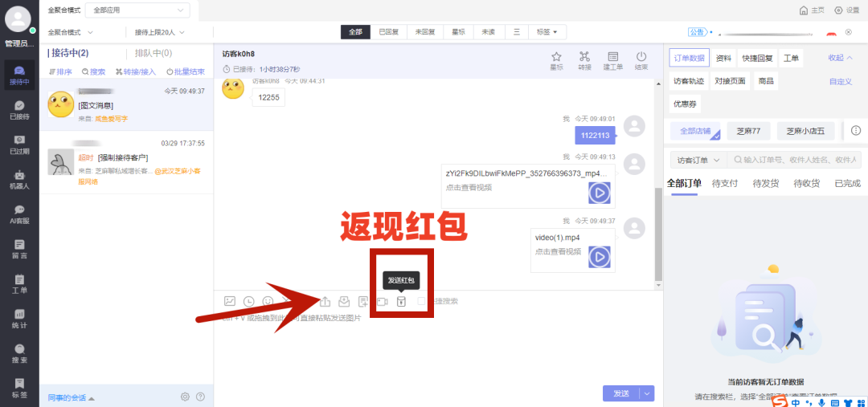The image size is (868, 407).
Task: Expand the 接待上限20人 dropdown
Action: click(159, 32)
